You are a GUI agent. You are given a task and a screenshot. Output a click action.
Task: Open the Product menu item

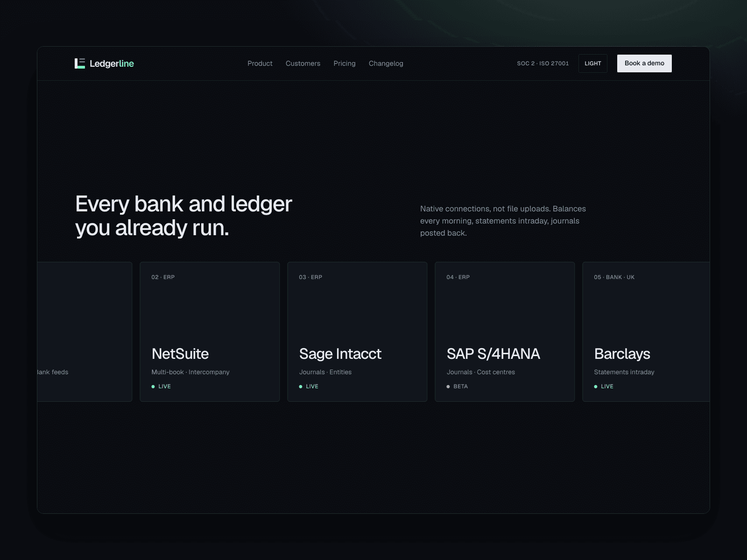[x=260, y=63]
